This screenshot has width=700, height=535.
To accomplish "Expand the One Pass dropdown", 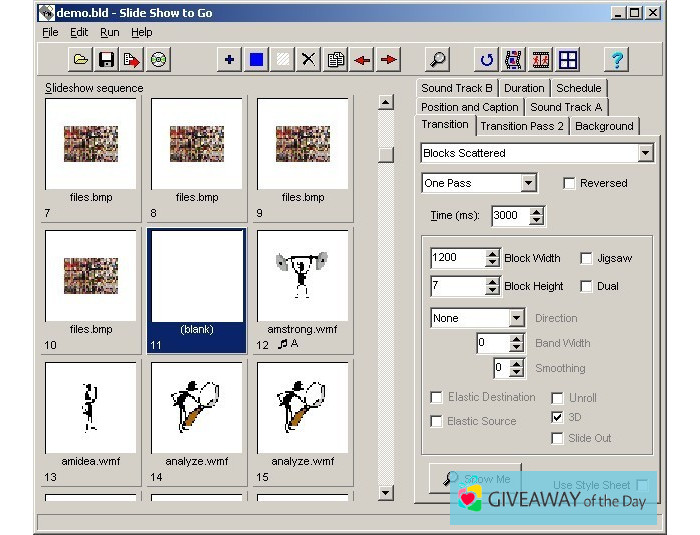I will pos(529,184).
